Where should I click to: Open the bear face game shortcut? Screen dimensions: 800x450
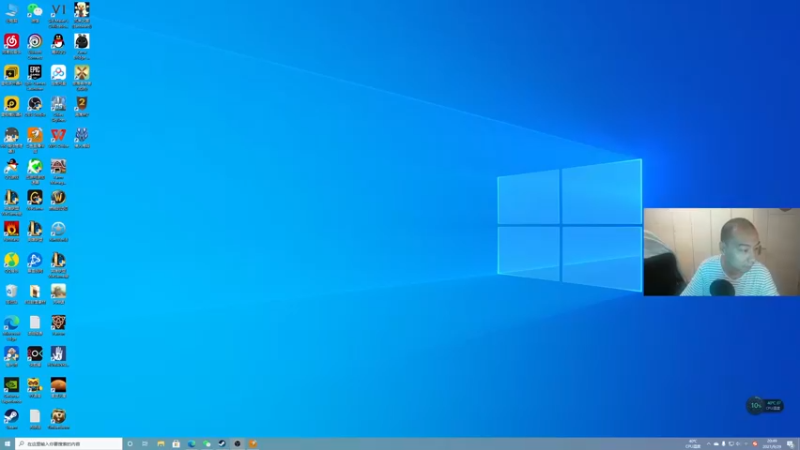(x=58, y=419)
